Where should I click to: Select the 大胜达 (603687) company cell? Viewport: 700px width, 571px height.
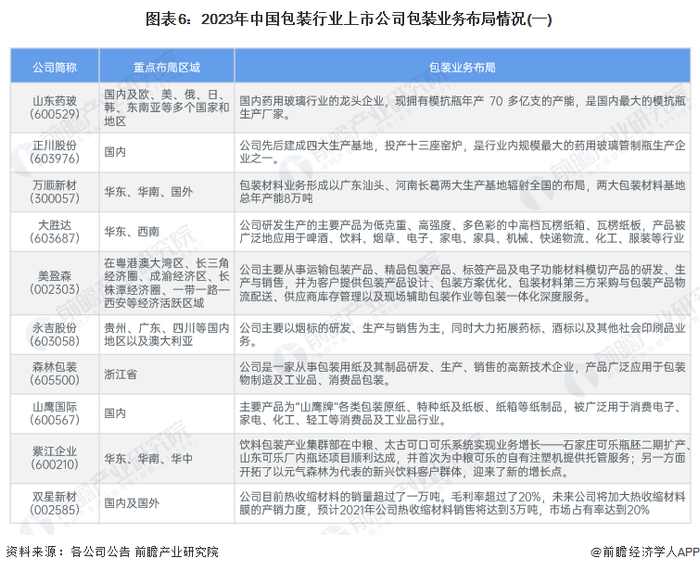[x=54, y=232]
